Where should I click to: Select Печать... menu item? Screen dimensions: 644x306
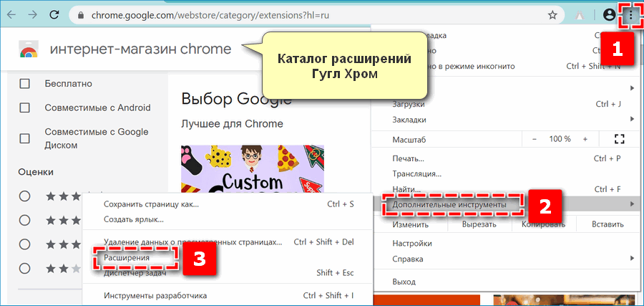tap(507, 158)
